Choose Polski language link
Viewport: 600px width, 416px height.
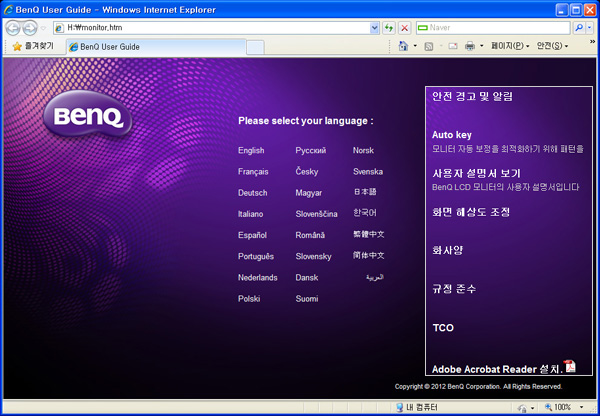click(x=249, y=299)
